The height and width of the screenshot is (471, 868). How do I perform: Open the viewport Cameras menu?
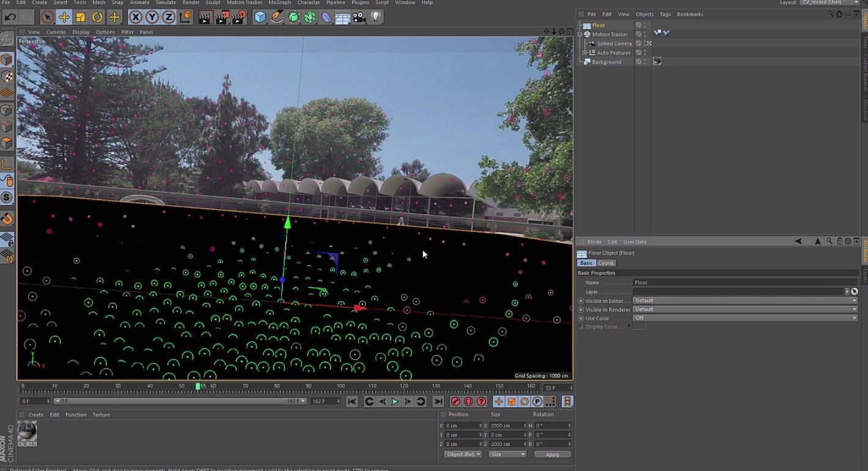point(56,32)
